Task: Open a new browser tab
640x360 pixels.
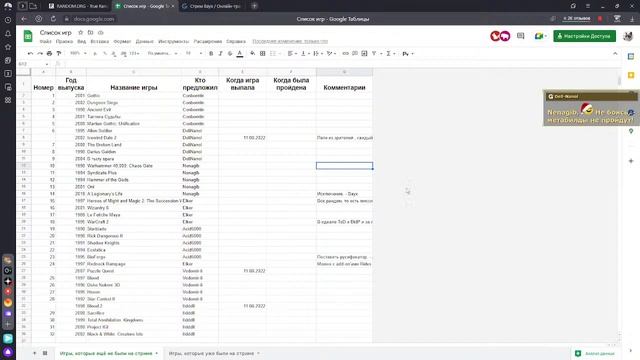Action: [x=254, y=6]
